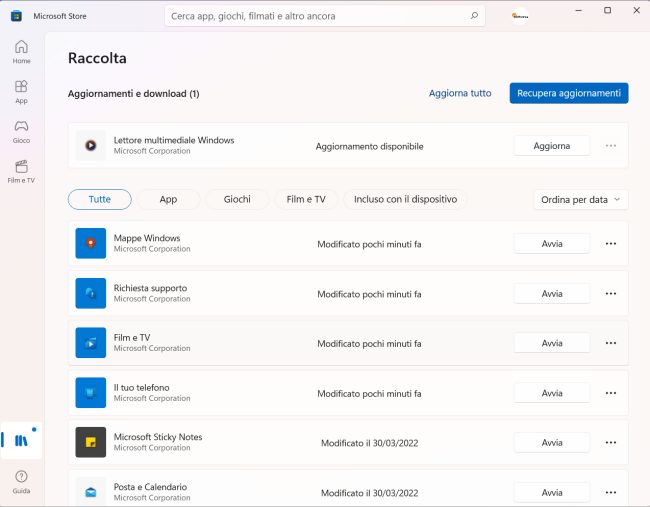Viewport: 650px width, 507px height.
Task: Click the Aggiornamenti e download (1) heading
Action: [x=133, y=94]
